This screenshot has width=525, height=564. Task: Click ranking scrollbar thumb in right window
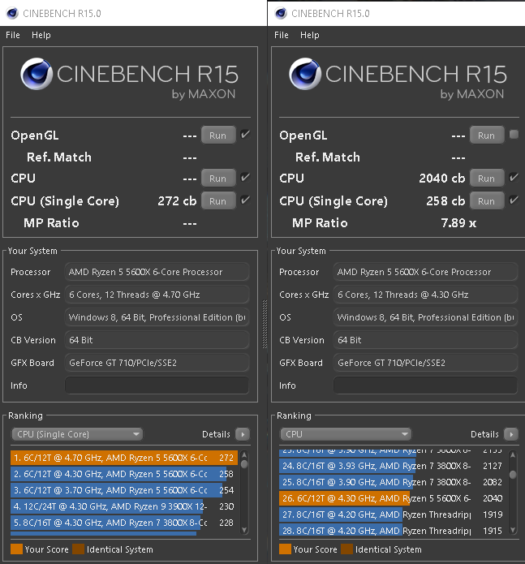[x=513, y=474]
